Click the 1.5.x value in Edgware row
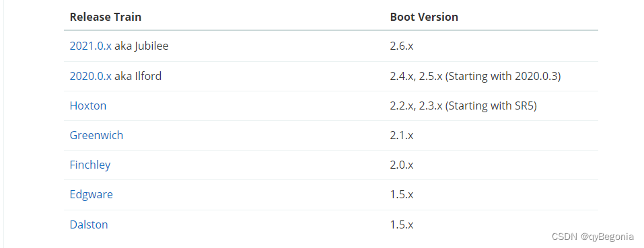Screen dimensions: 644x248 click(x=402, y=194)
